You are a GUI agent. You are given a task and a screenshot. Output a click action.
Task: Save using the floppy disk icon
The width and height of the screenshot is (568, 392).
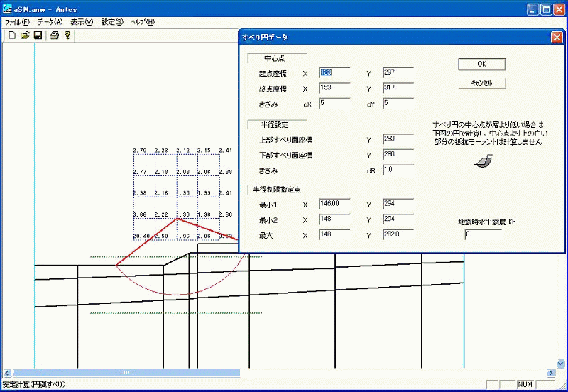(38, 35)
